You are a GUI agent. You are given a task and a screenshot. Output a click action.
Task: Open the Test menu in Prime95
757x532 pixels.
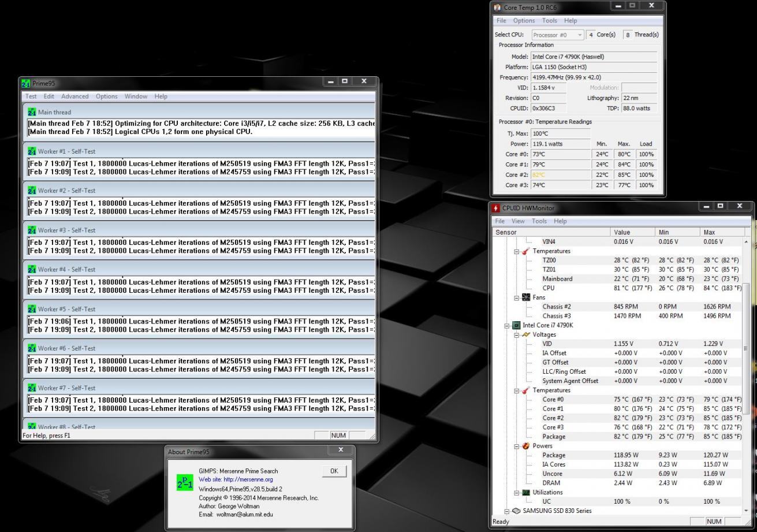coord(31,96)
